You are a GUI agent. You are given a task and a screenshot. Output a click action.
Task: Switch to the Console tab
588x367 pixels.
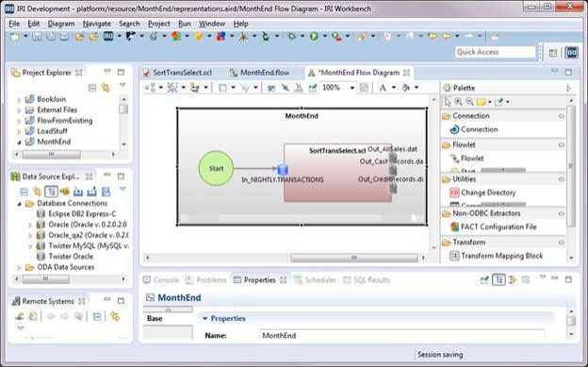click(161, 280)
